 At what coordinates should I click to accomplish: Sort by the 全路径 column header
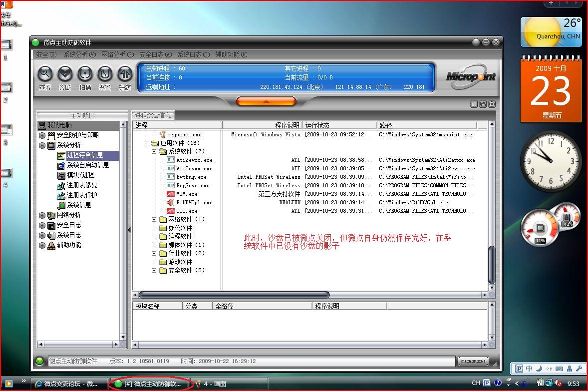pyautogui.click(x=262, y=306)
